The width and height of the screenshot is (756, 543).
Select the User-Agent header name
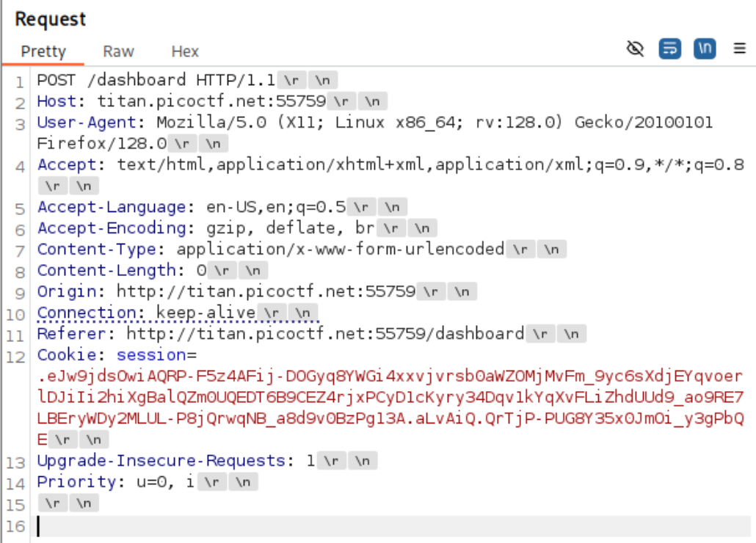coord(87,123)
